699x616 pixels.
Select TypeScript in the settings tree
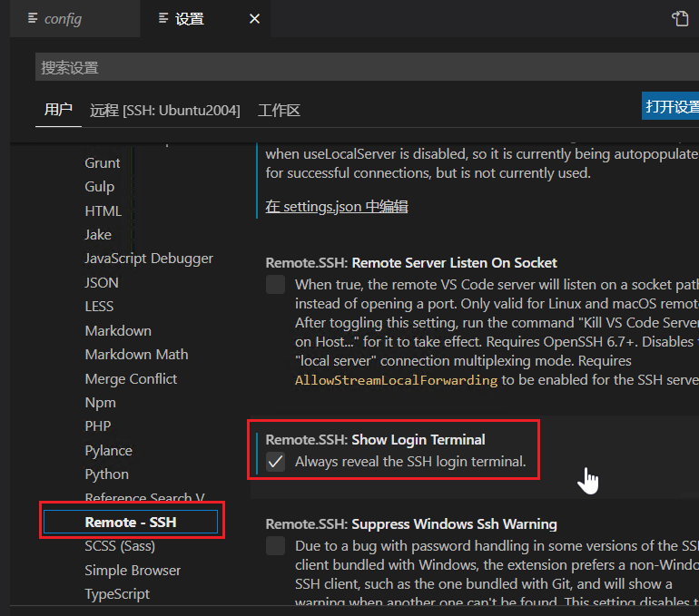pyautogui.click(x=117, y=594)
